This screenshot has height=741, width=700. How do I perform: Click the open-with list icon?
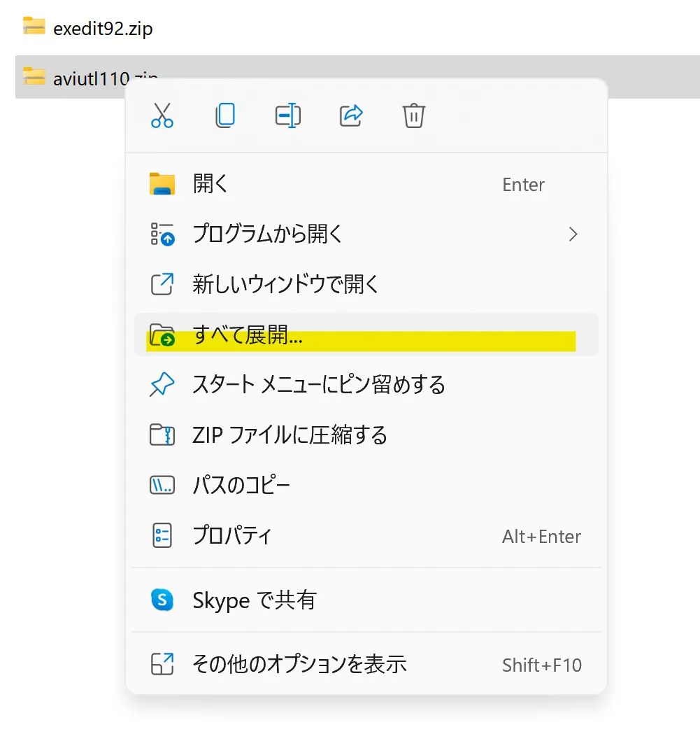pyautogui.click(x=162, y=234)
